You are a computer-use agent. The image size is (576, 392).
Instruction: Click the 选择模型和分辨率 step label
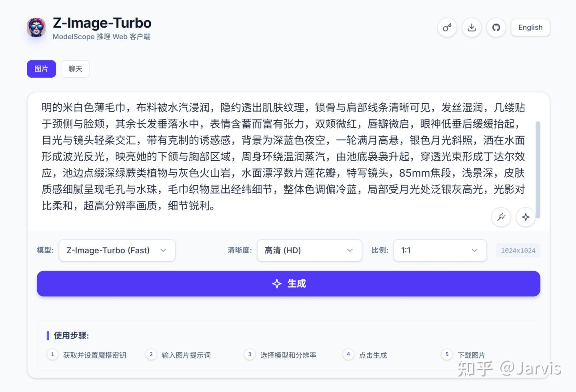coord(288,355)
